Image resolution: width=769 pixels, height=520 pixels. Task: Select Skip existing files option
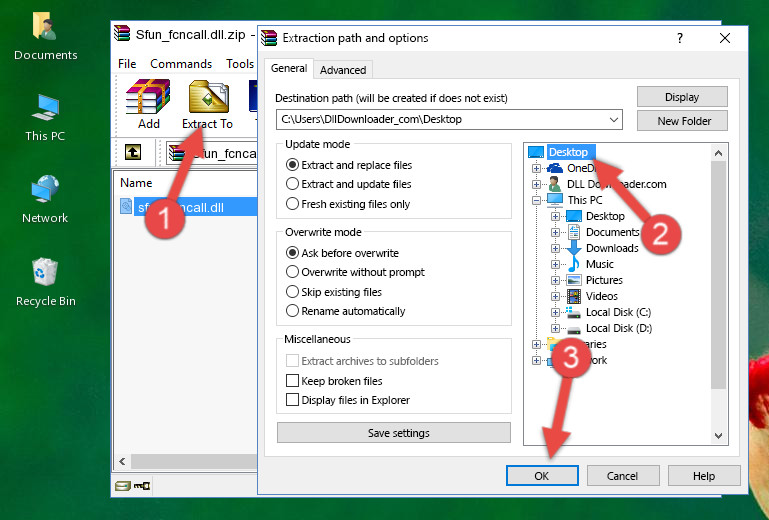292,292
